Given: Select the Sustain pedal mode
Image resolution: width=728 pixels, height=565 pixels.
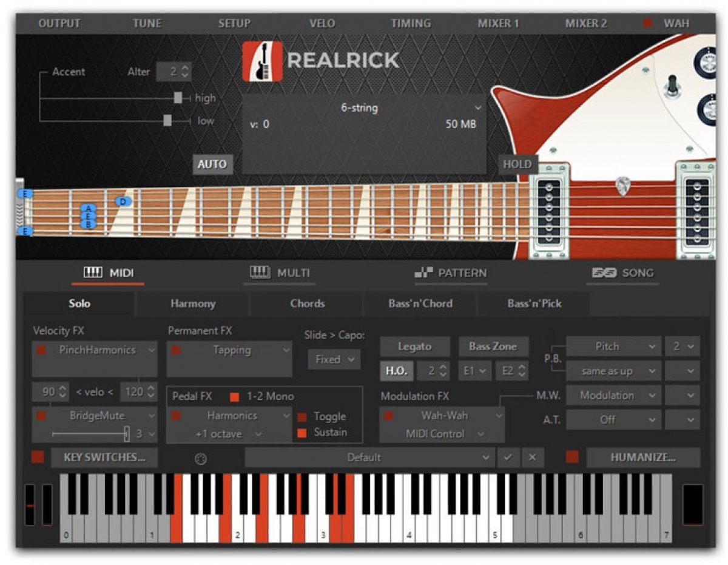Looking at the screenshot, I should click(302, 433).
